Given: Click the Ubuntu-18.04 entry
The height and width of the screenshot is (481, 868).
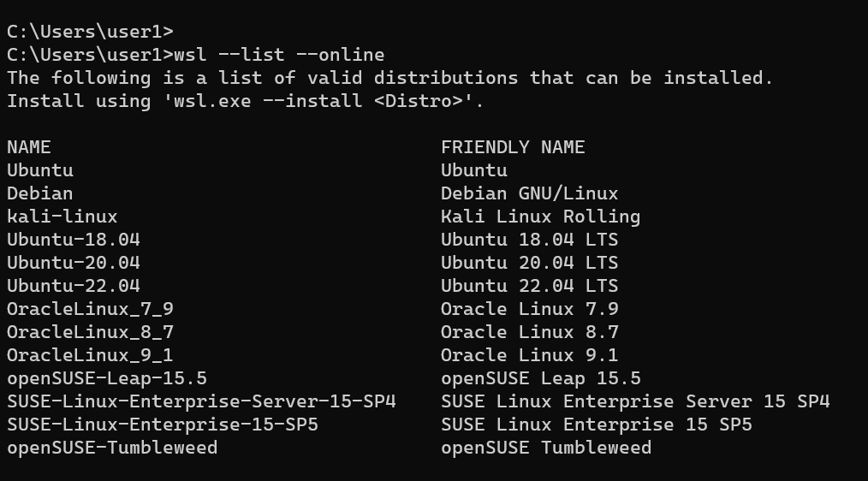Looking at the screenshot, I should pyautogui.click(x=74, y=240).
